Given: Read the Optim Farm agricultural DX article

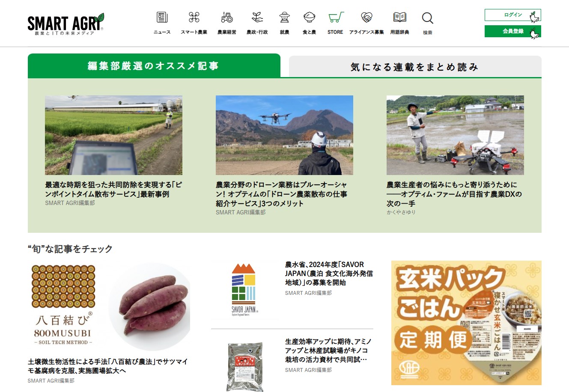Looking at the screenshot, I should coord(454,194).
